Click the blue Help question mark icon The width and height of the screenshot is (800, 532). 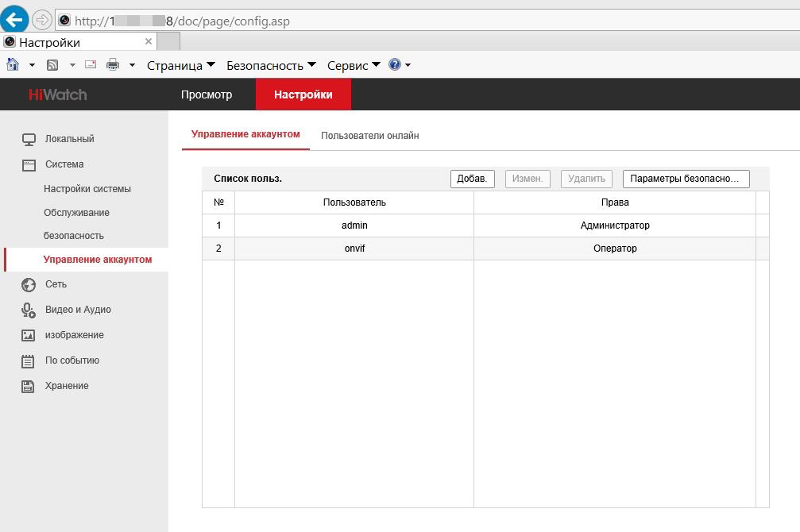point(394,64)
